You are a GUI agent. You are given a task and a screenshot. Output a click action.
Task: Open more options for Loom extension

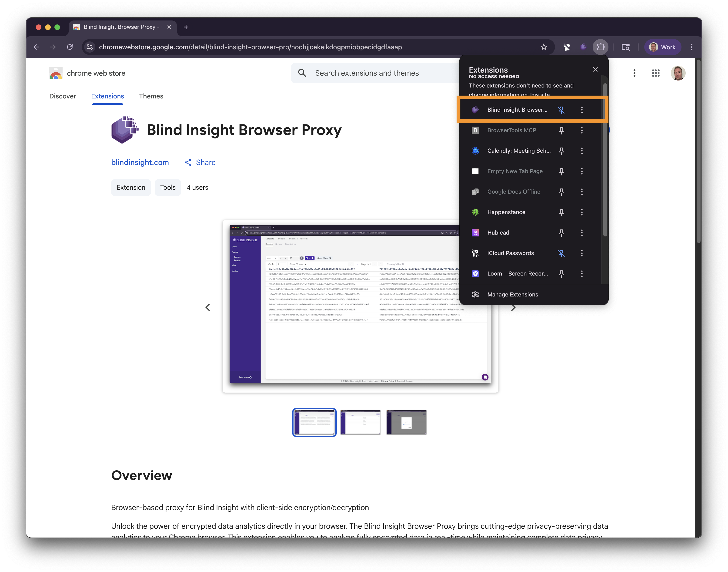coord(582,274)
